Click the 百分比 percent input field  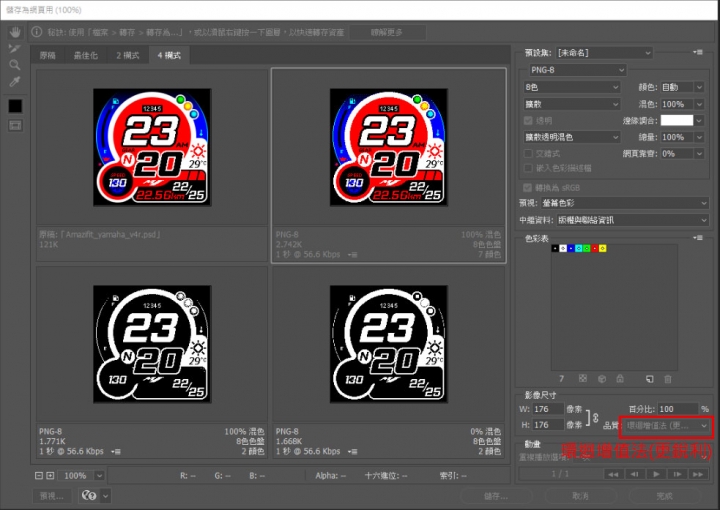(678, 409)
